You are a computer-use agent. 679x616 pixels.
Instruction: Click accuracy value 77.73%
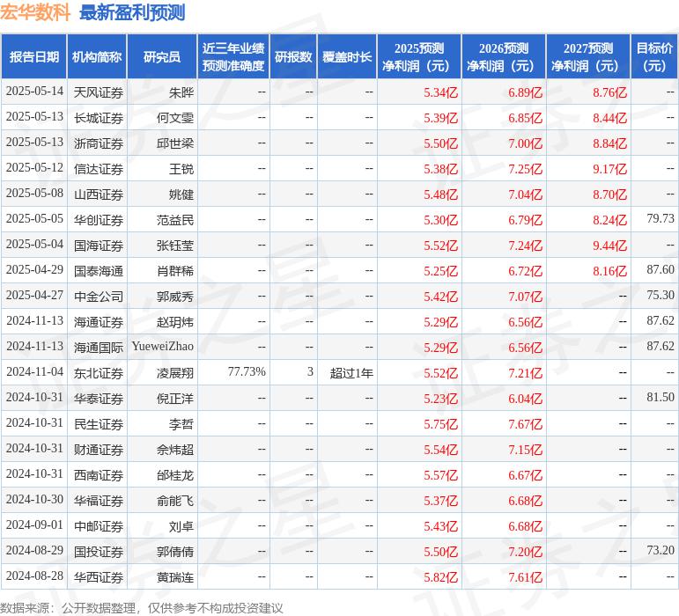click(x=247, y=371)
